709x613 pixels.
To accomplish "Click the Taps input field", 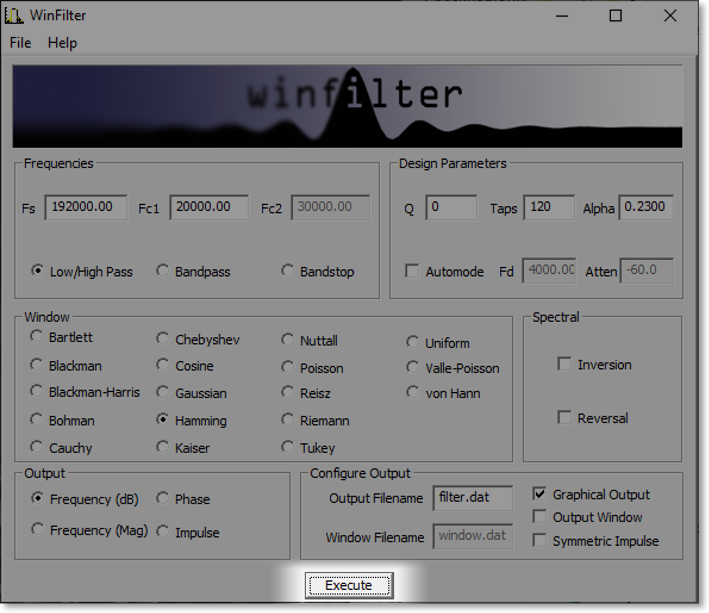I will tap(547, 208).
